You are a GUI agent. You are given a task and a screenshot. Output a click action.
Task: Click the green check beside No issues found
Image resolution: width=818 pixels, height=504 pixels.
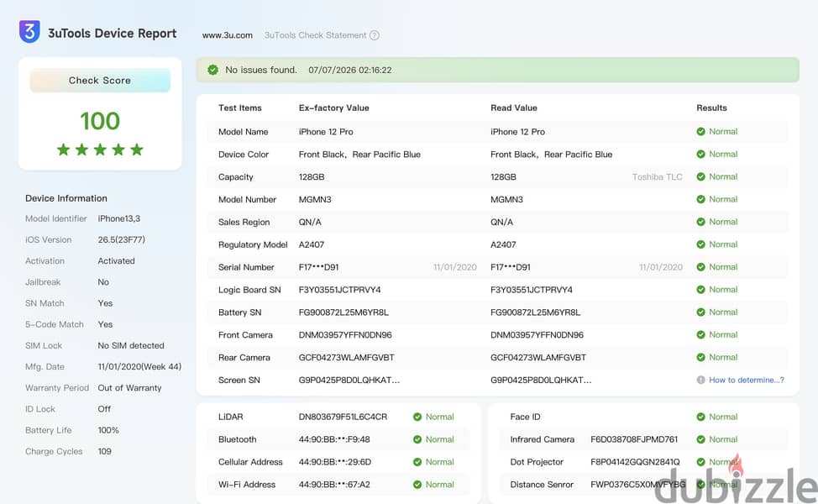coord(212,70)
